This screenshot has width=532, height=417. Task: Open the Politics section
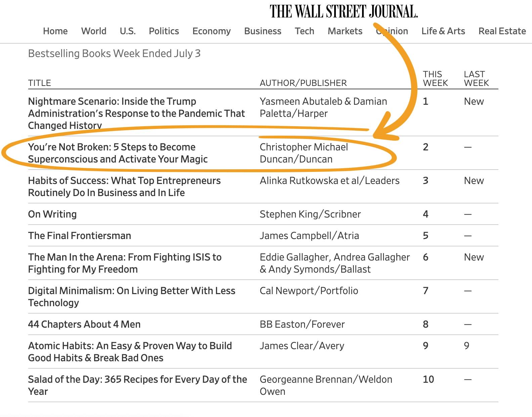(x=164, y=31)
